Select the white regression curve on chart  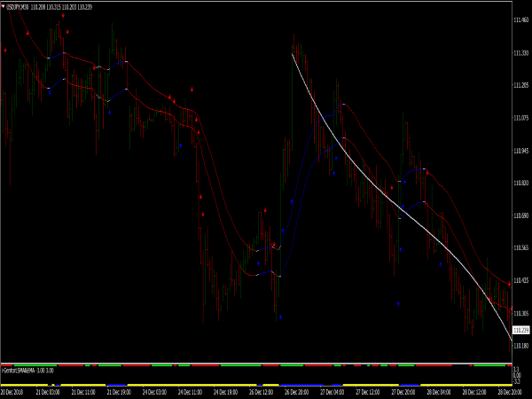[404, 212]
